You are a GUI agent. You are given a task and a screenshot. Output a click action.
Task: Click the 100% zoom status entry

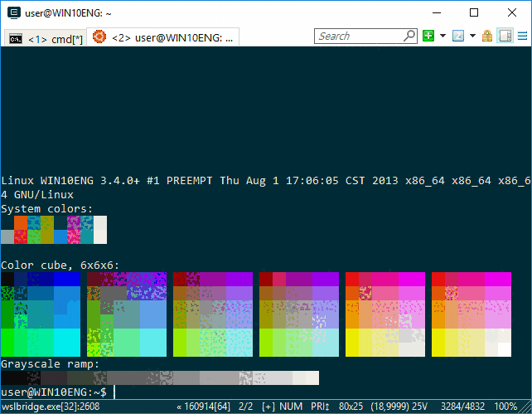coord(505,407)
